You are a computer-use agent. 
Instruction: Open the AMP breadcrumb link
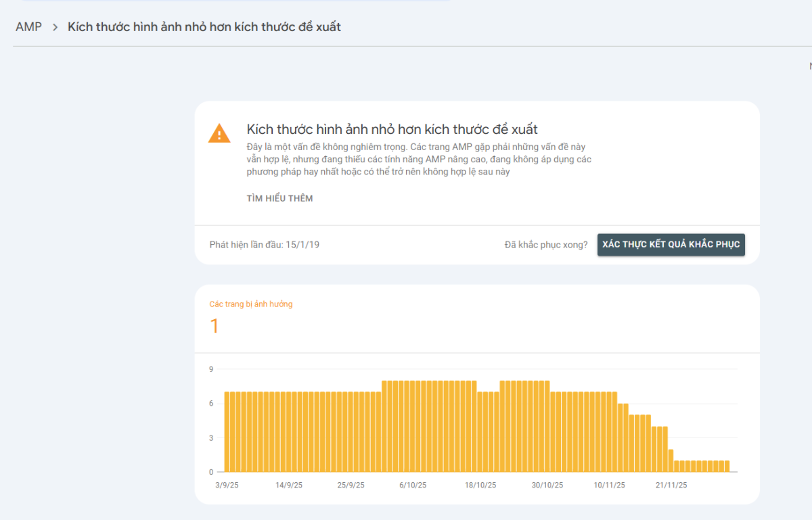pyautogui.click(x=28, y=26)
